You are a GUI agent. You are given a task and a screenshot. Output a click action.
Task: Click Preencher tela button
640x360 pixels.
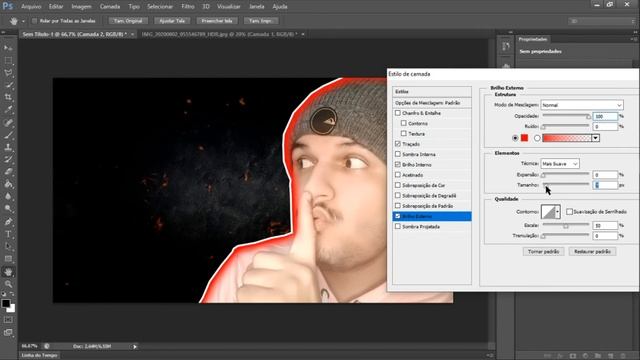pos(217,21)
